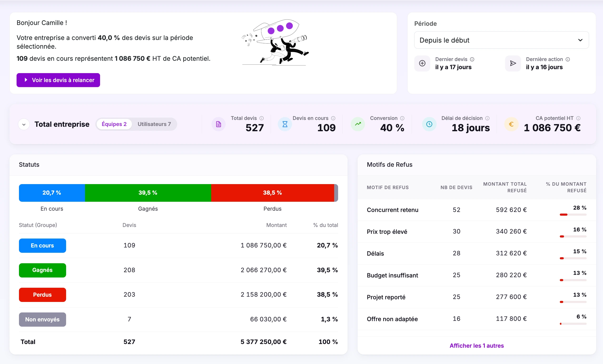Click the rocket illustration in greeting card
This screenshot has height=364, width=603.
pyautogui.click(x=275, y=42)
